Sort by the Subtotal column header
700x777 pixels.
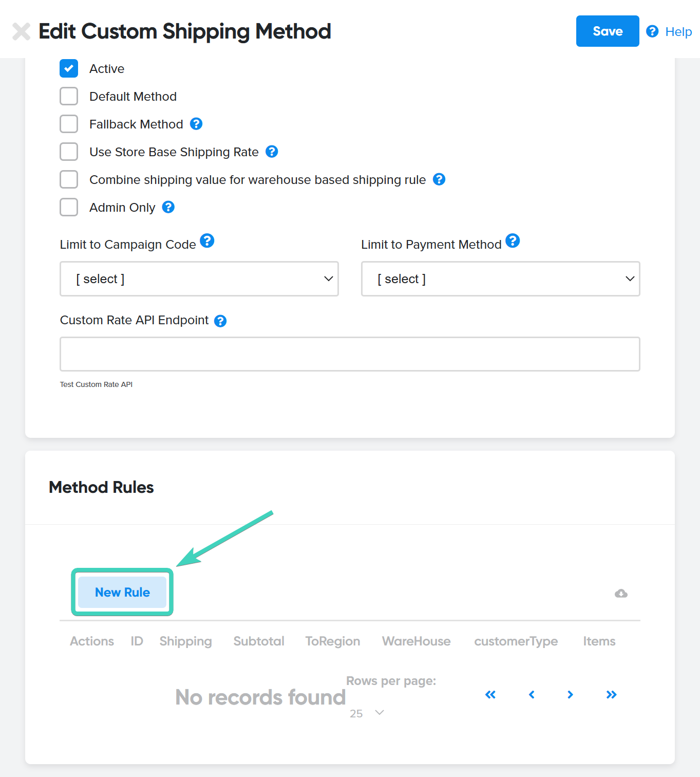coord(258,641)
